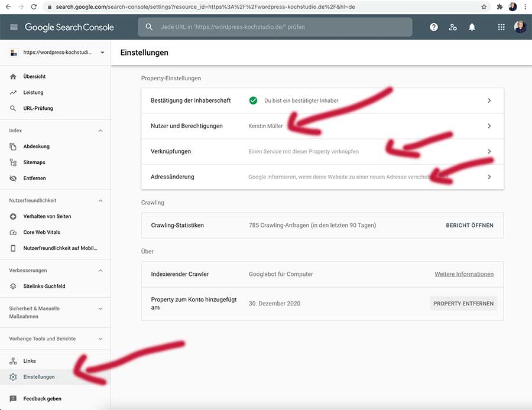532x410 pixels.
Task: Select the Links sidebar icon
Action: click(x=13, y=361)
